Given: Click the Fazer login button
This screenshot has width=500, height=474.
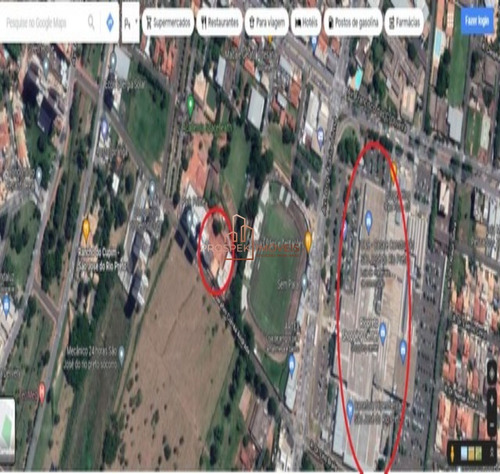Looking at the screenshot, I should click(x=477, y=21).
